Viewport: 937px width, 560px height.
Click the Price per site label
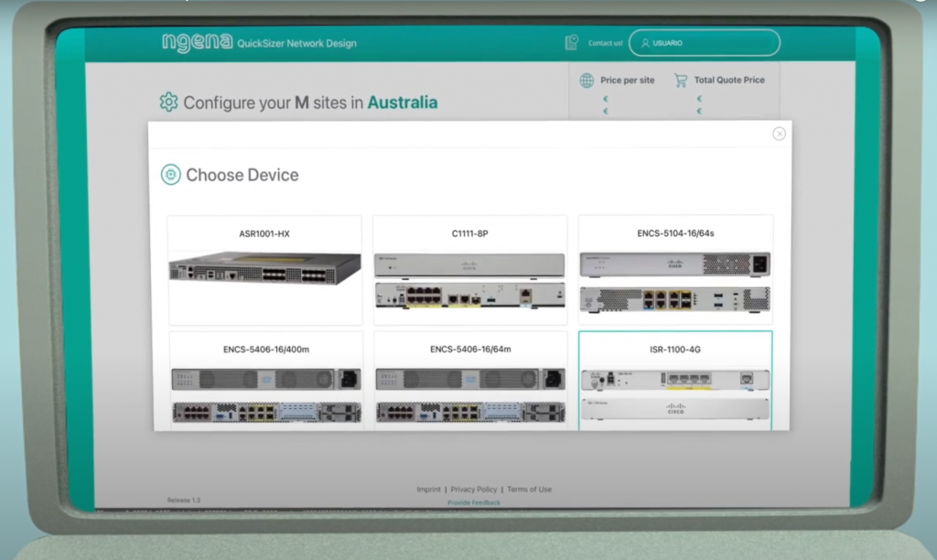[x=628, y=81]
